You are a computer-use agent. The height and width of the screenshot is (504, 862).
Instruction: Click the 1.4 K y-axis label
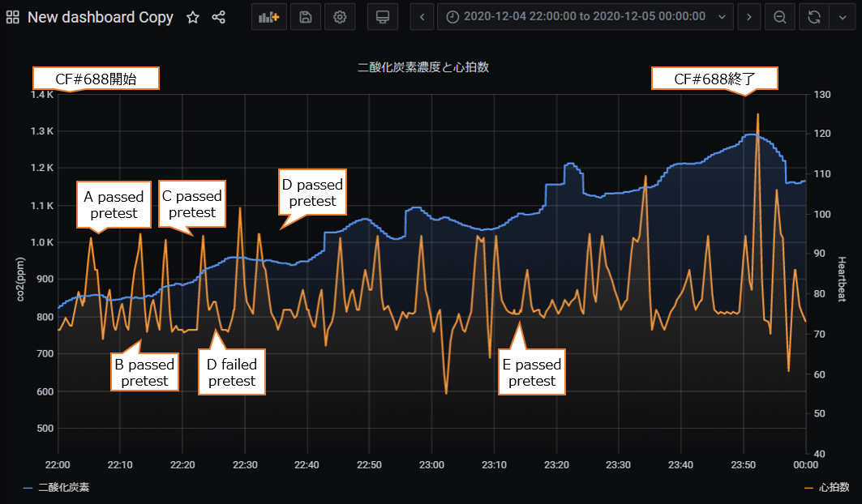42,95
